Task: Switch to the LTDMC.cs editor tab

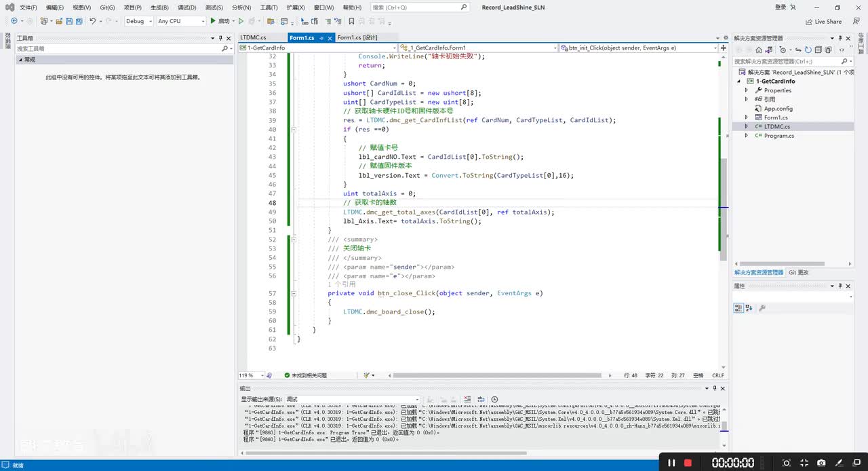Action: pos(253,38)
